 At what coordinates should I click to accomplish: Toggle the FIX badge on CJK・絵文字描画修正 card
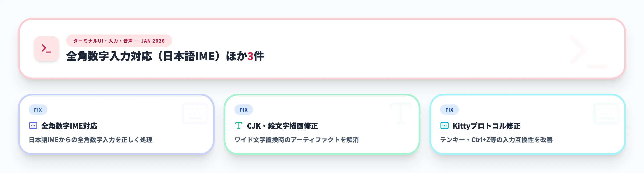[244, 110]
